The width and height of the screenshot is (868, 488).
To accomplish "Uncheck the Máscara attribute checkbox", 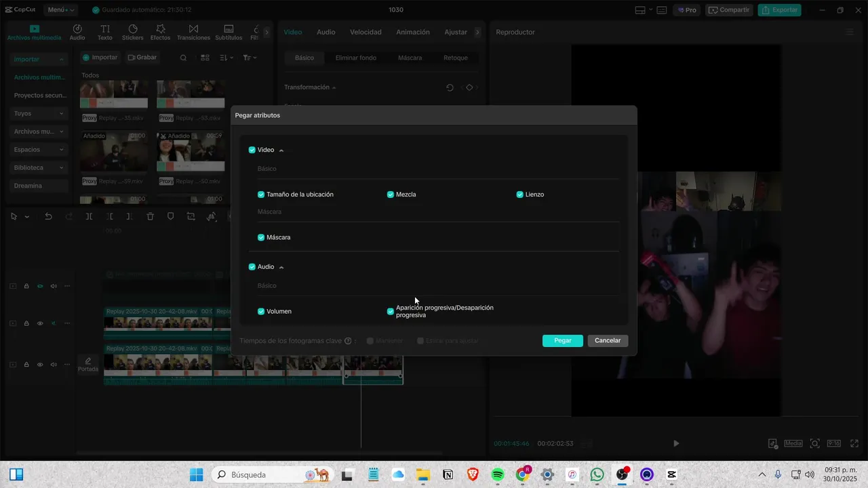I will 261,238.
